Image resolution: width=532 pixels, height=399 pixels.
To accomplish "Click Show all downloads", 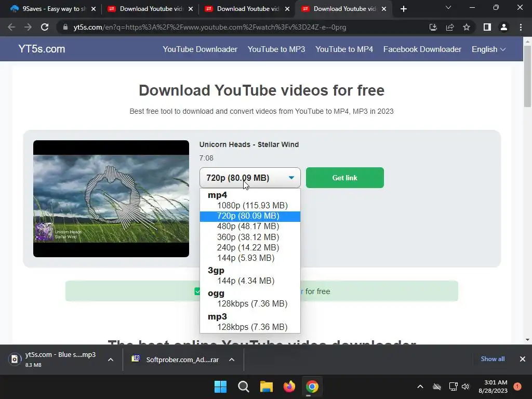I will tap(493, 359).
